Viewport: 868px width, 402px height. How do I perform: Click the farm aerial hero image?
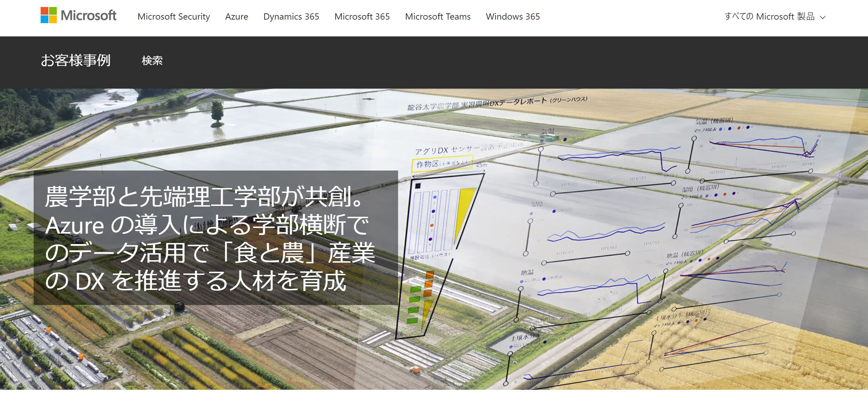tap(434, 239)
